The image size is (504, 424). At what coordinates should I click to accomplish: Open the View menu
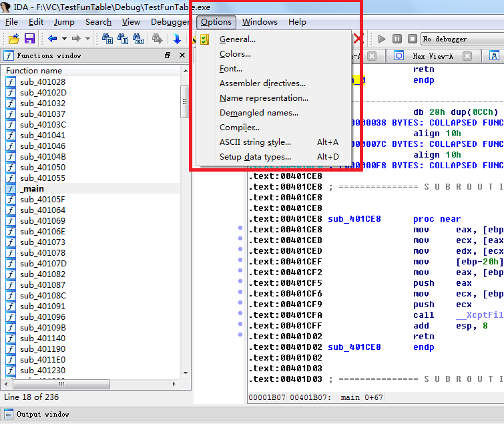click(x=131, y=22)
